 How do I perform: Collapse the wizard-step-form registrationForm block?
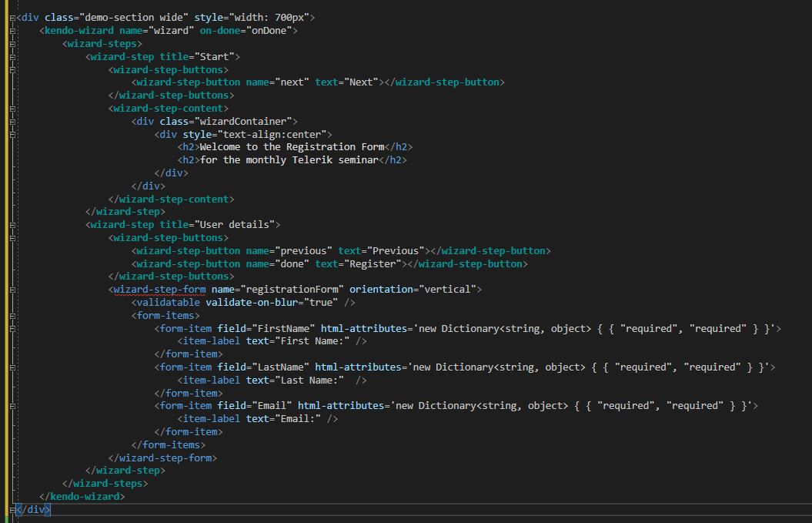12,290
